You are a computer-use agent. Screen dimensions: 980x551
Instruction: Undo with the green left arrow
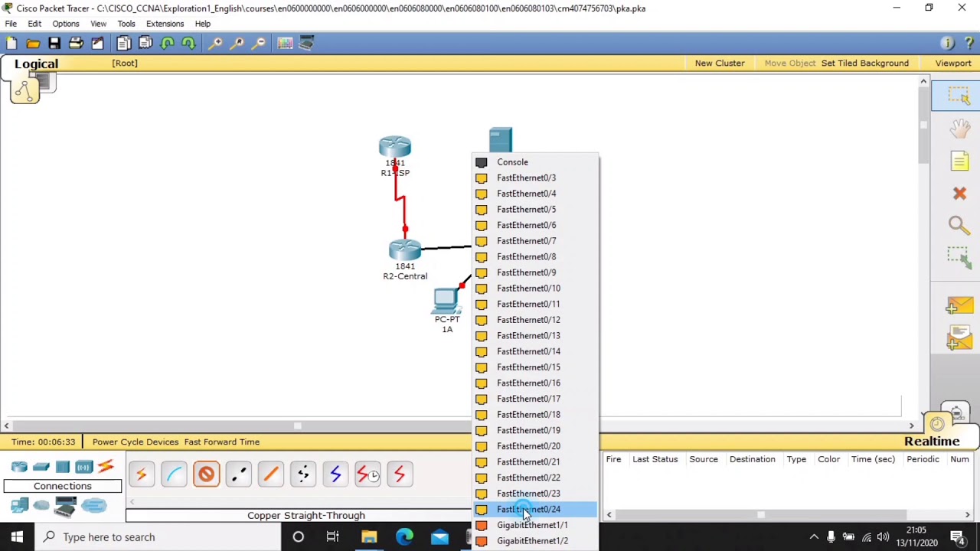167,44
